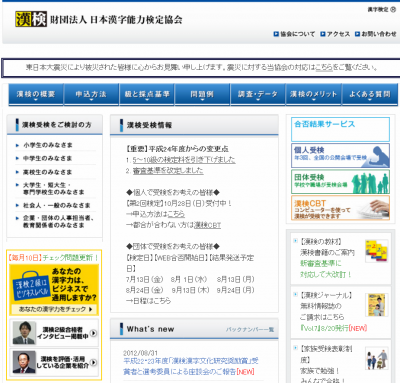Open お問い合わせ contact link

[x=376, y=34]
